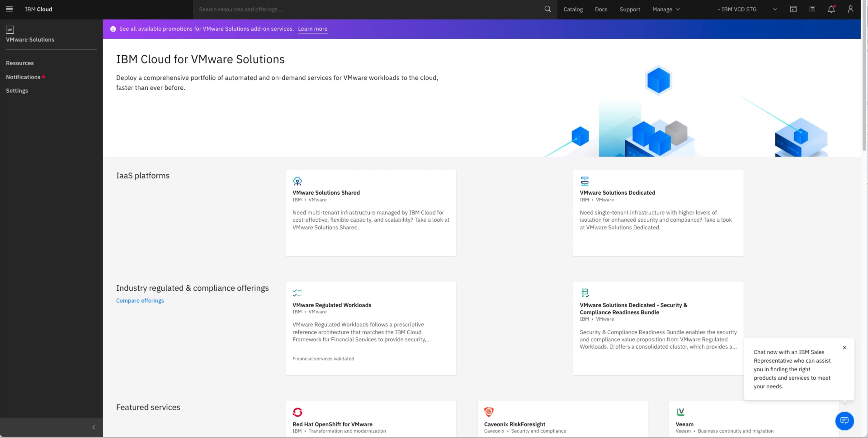The width and height of the screenshot is (868, 438).
Task: Click the Learn more promotions link
Action: click(312, 29)
